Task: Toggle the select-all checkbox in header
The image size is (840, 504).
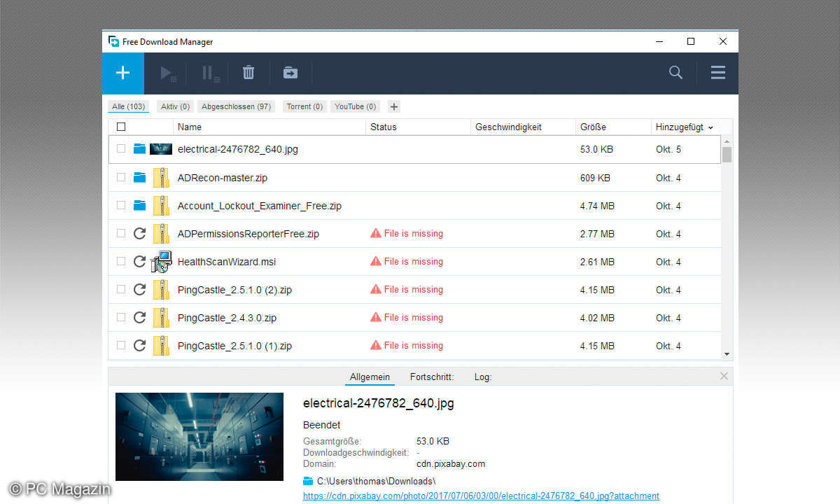Action: coord(121,127)
